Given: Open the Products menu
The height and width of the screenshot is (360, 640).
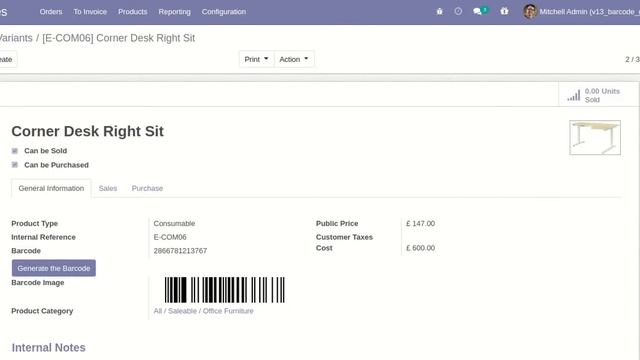Looking at the screenshot, I should point(133,12).
